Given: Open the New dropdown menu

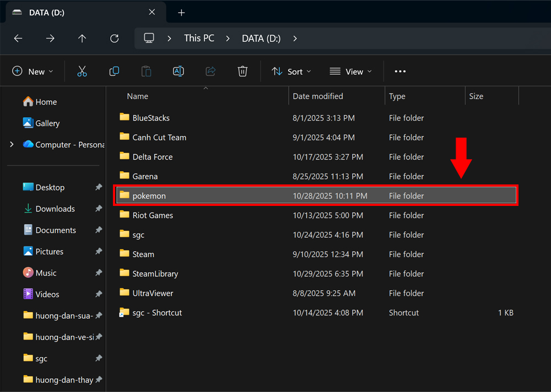Looking at the screenshot, I should coord(33,72).
